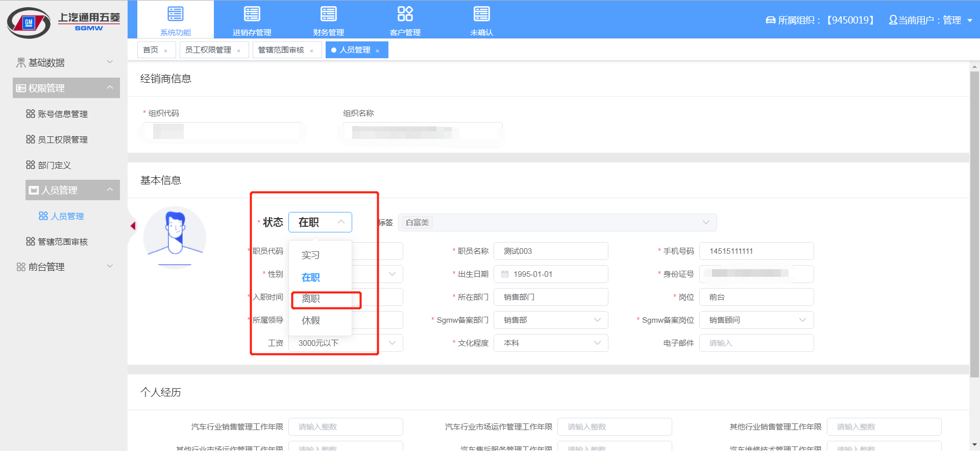Screen dimensions: 980x451
Task: Click the 手机号码 input field
Action: coord(756,251)
